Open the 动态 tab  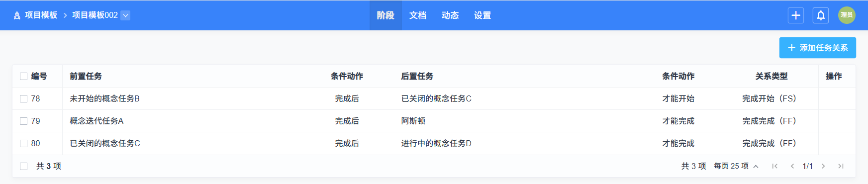[450, 15]
